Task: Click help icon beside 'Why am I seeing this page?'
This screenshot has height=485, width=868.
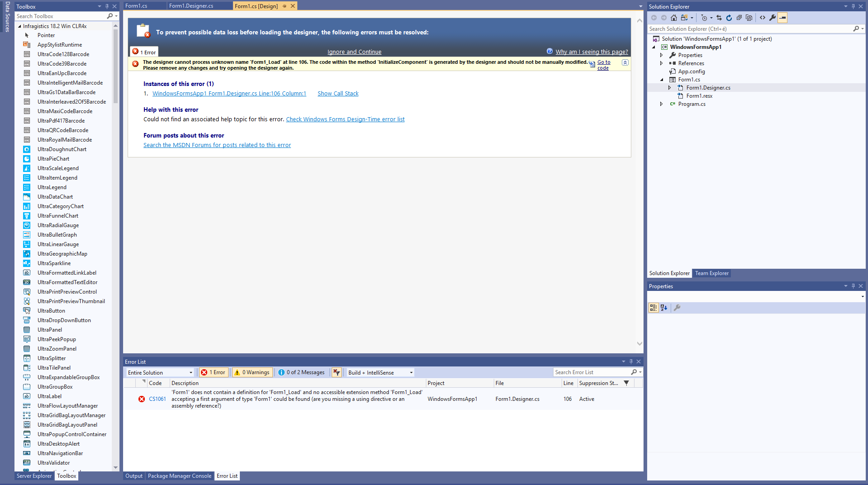Action: [549, 51]
